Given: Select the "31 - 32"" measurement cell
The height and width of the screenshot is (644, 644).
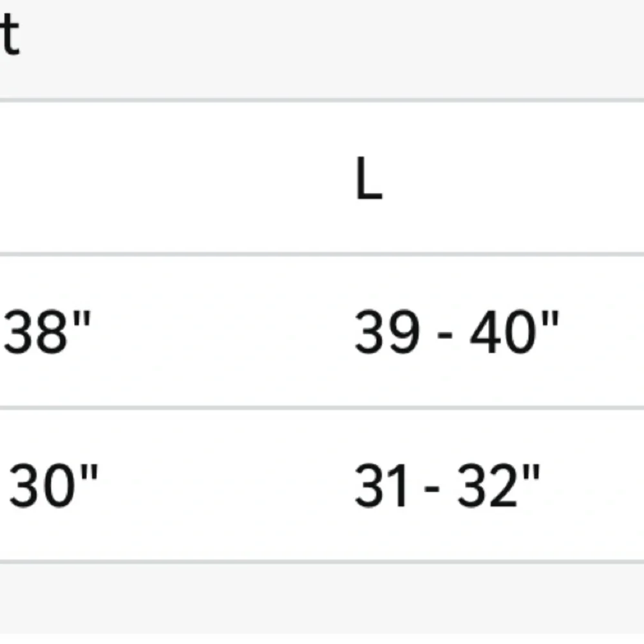Looking at the screenshot, I should tap(447, 486).
